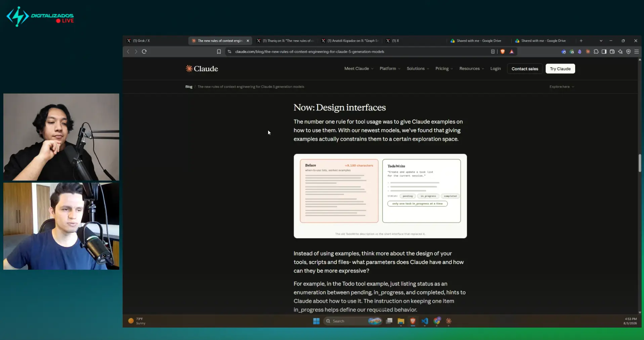Viewport: 644px width, 340px height.
Task: Open Reader mode icon in address bar
Action: click(493, 51)
